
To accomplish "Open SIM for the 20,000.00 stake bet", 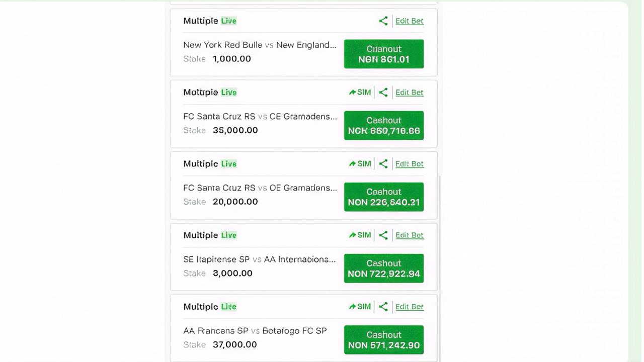I will pos(360,163).
